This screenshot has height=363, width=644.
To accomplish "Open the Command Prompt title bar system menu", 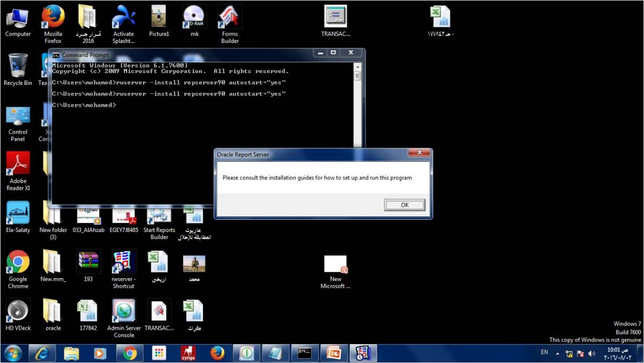I will 56,55.
